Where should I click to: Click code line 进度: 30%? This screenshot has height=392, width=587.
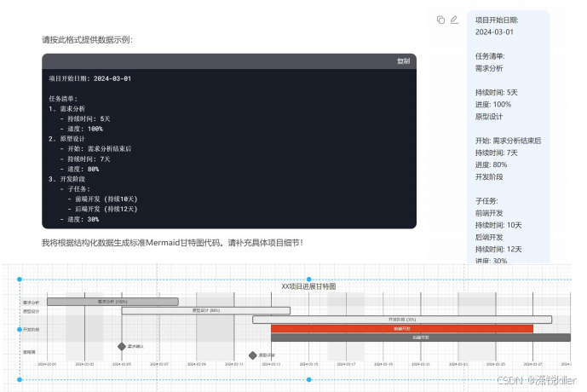79,219
